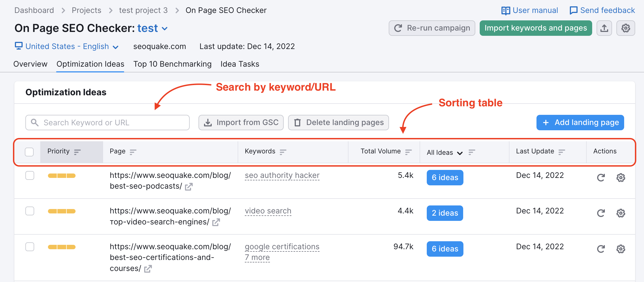Expand the campaign name 'test' dropdown

165,29
